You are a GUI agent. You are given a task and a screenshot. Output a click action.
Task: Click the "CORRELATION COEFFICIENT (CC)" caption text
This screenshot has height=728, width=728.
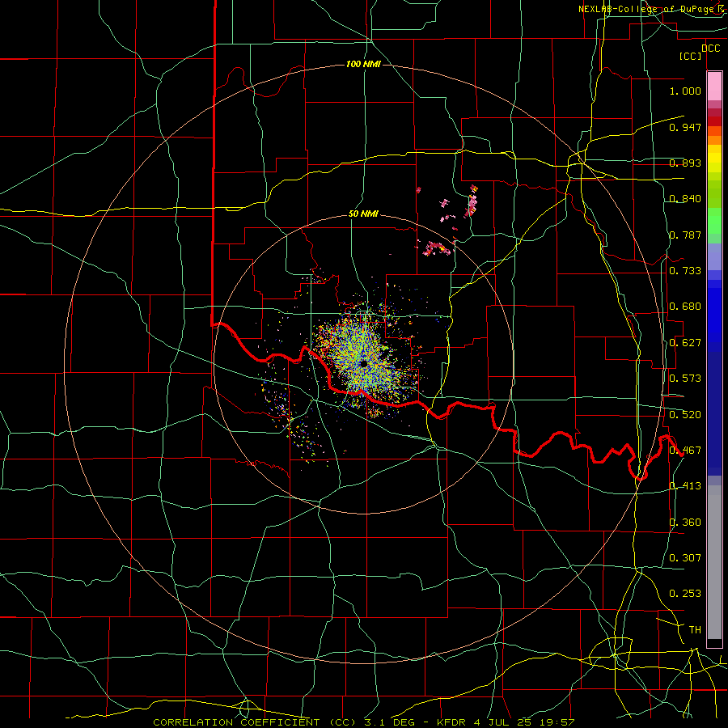[255, 722]
